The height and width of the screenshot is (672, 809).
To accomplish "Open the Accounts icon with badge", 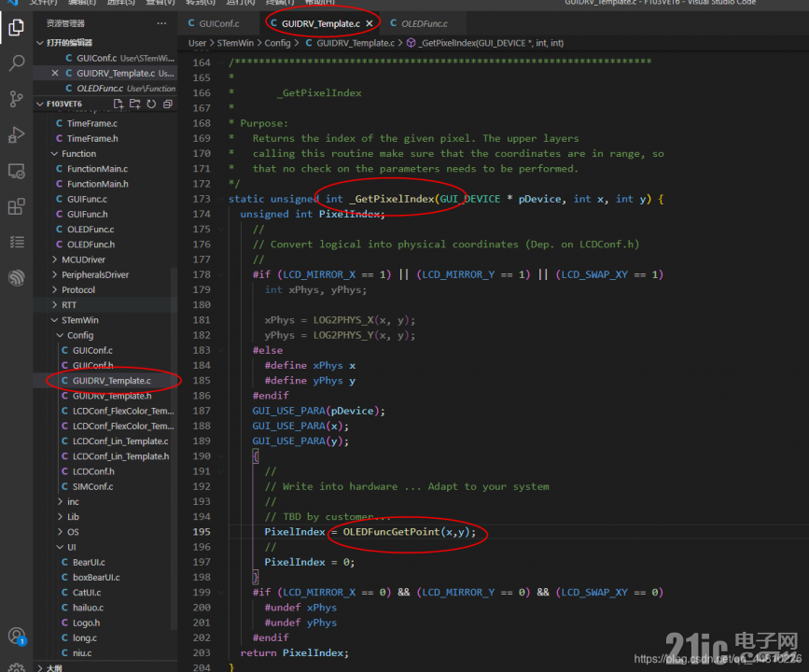I will pyautogui.click(x=16, y=637).
